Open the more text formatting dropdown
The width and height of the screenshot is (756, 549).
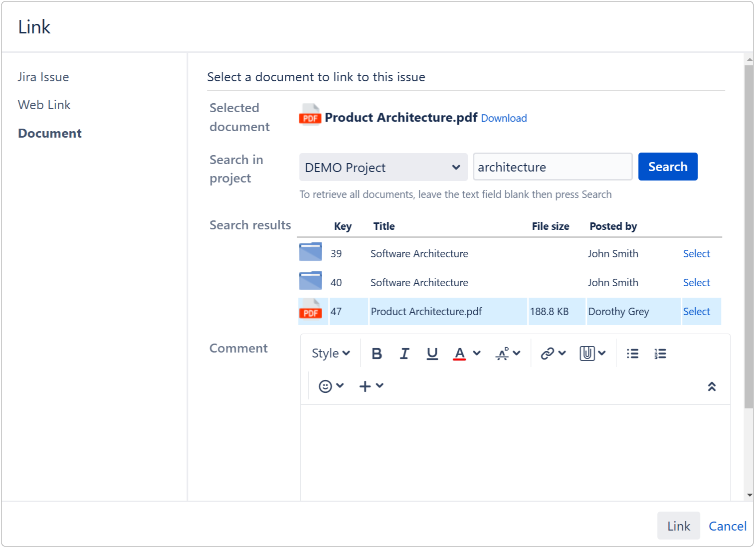508,354
